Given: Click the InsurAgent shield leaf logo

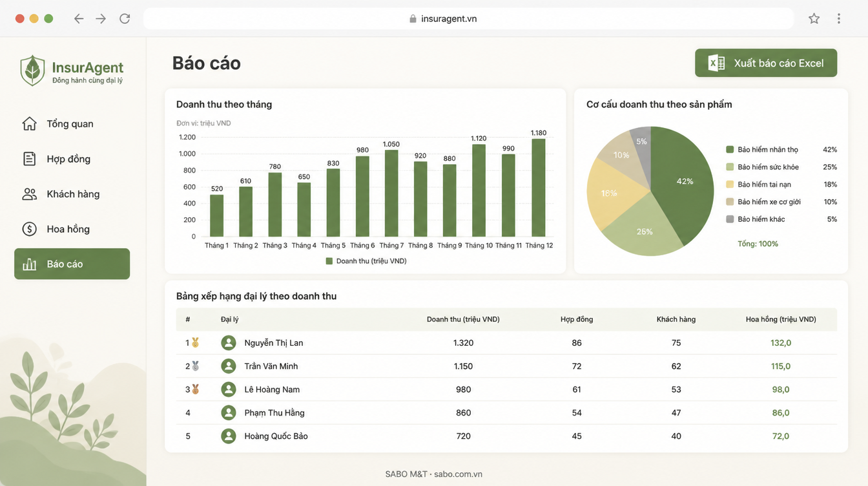Looking at the screenshot, I should [32, 70].
